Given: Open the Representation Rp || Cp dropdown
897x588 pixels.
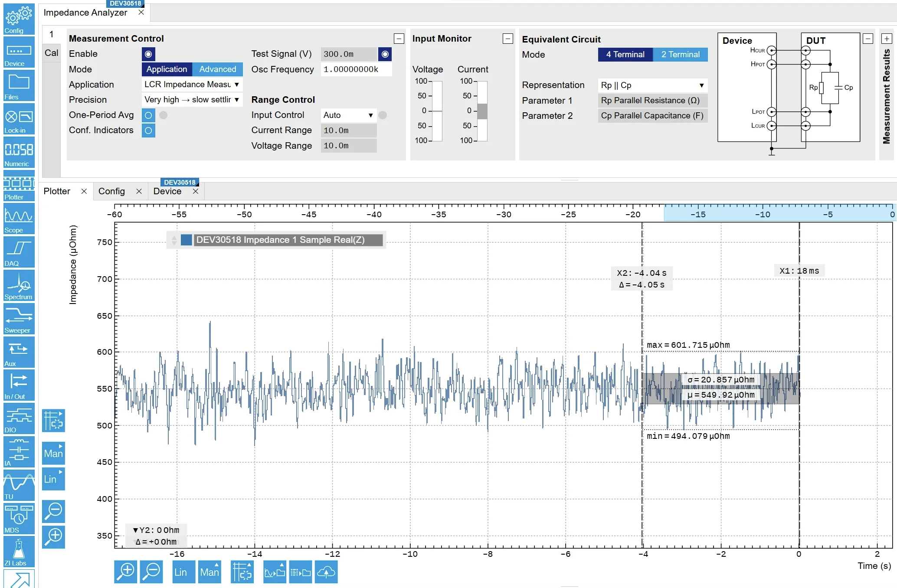Looking at the screenshot, I should (652, 85).
